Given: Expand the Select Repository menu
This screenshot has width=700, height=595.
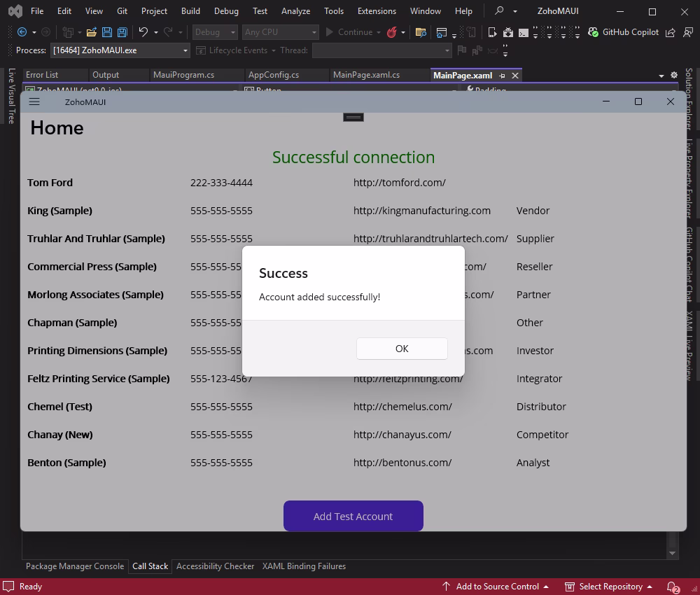Looking at the screenshot, I should pos(608,587).
